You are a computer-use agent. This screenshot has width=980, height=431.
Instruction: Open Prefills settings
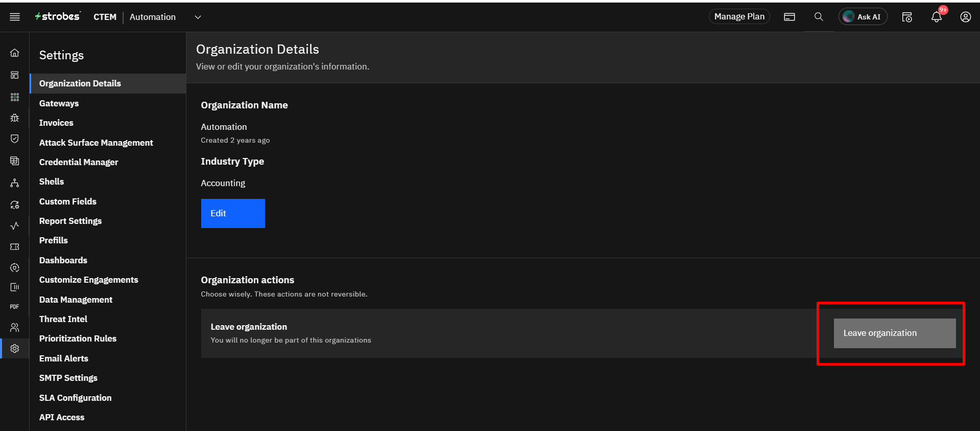coord(54,240)
